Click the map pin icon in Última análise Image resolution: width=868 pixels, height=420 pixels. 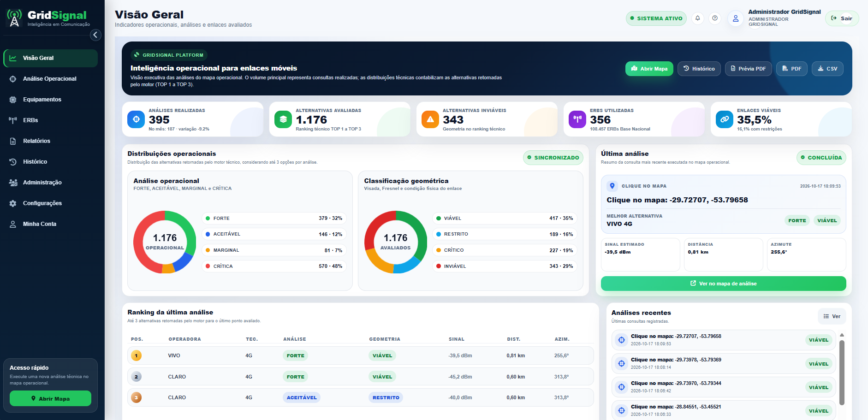pyautogui.click(x=612, y=186)
